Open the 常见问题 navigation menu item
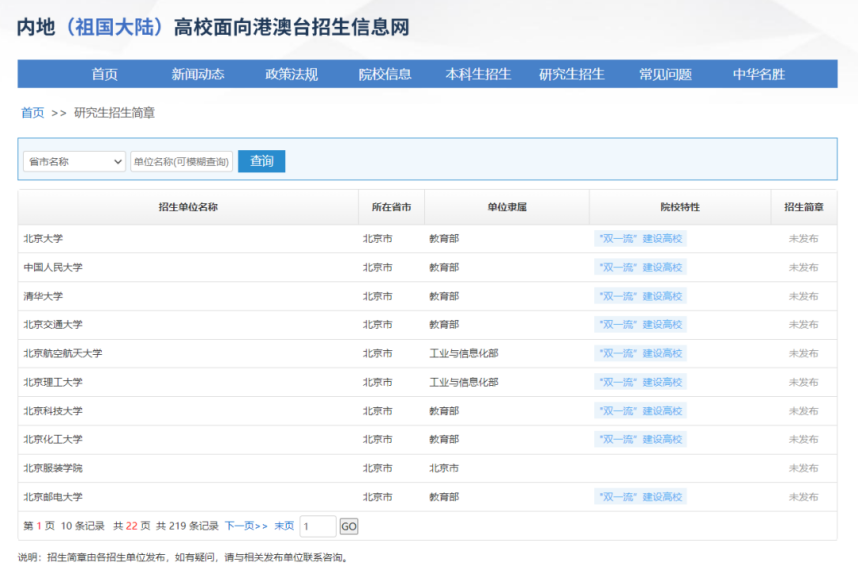Viewport: 858px width, 570px height. (x=665, y=74)
